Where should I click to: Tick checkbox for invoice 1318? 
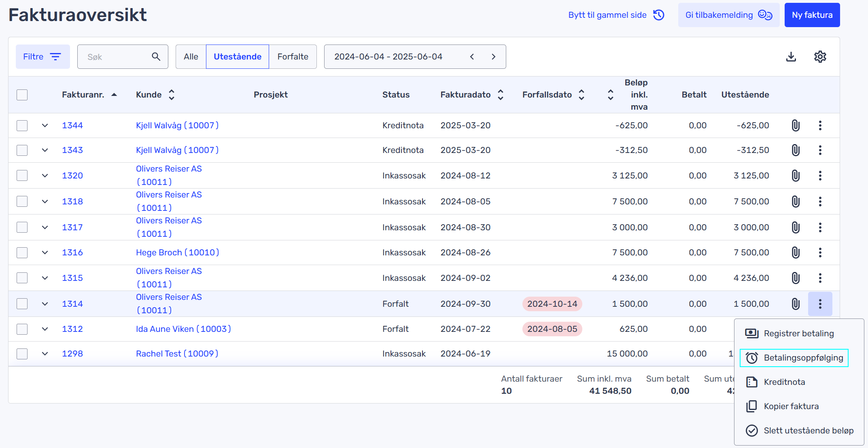click(x=22, y=202)
